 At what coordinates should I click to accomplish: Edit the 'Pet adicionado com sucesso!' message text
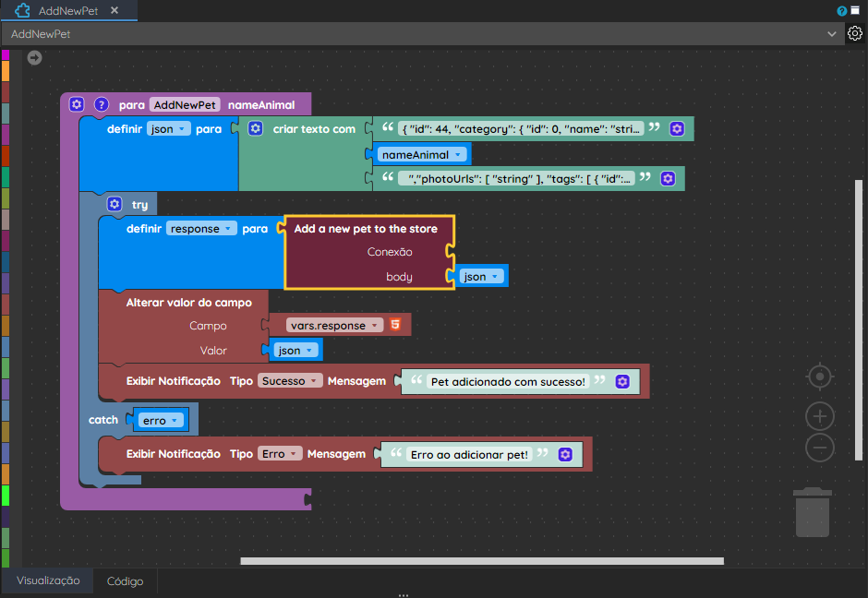click(508, 382)
